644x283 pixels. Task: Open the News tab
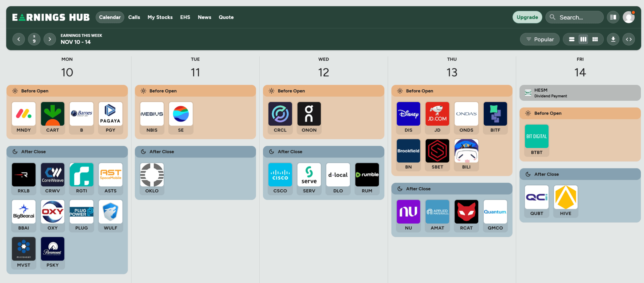point(205,17)
